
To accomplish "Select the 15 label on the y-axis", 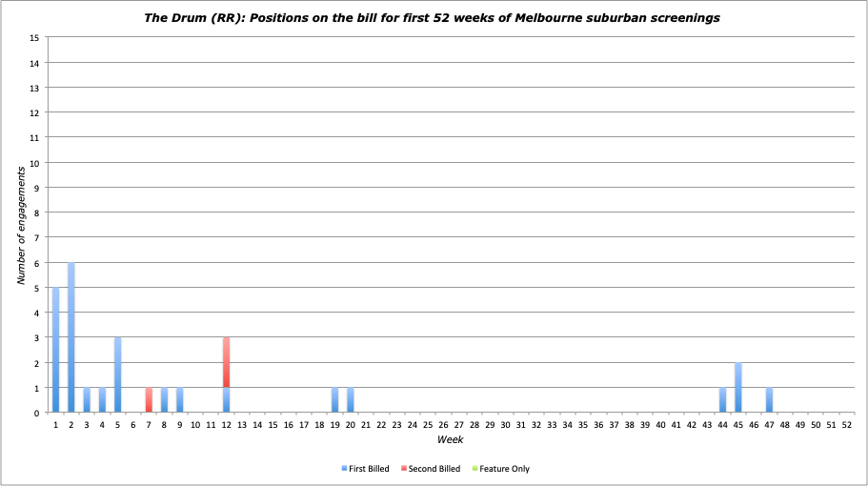I will 34,38.
